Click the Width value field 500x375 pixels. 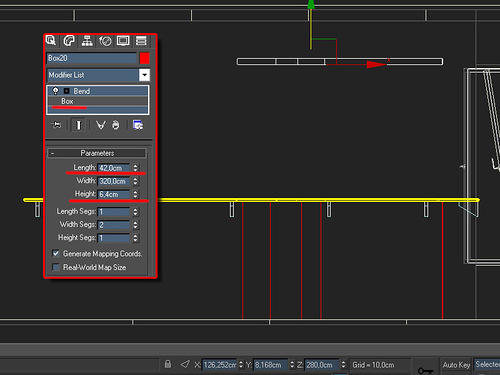click(114, 181)
